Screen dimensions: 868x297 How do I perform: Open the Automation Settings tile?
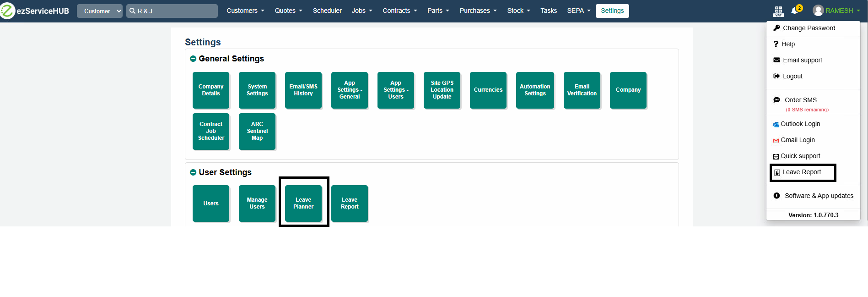pyautogui.click(x=535, y=90)
